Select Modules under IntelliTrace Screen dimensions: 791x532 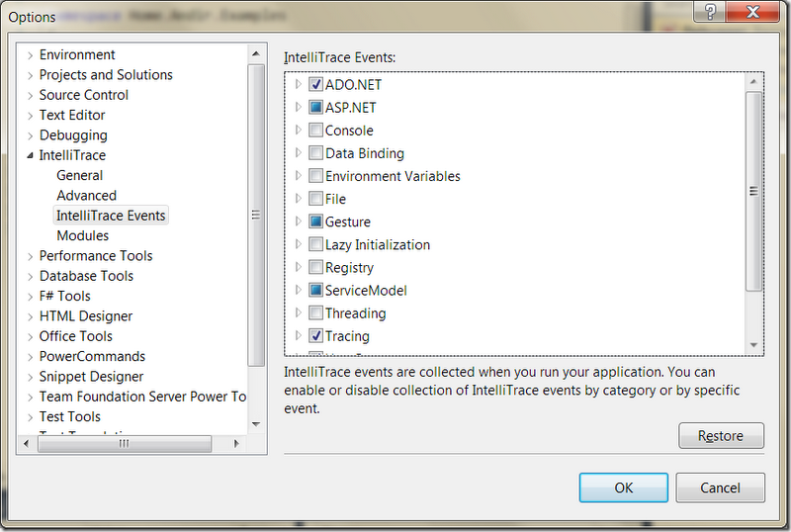83,235
